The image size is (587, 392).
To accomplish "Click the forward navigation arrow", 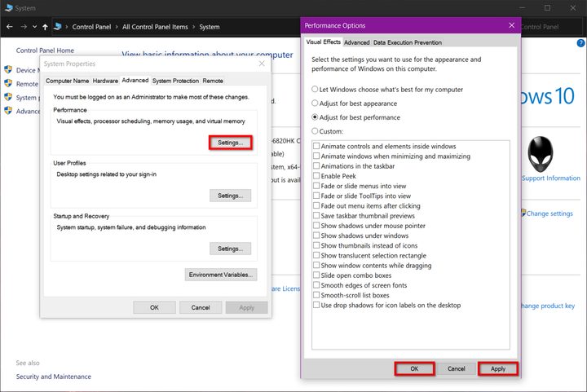I will click(24, 27).
